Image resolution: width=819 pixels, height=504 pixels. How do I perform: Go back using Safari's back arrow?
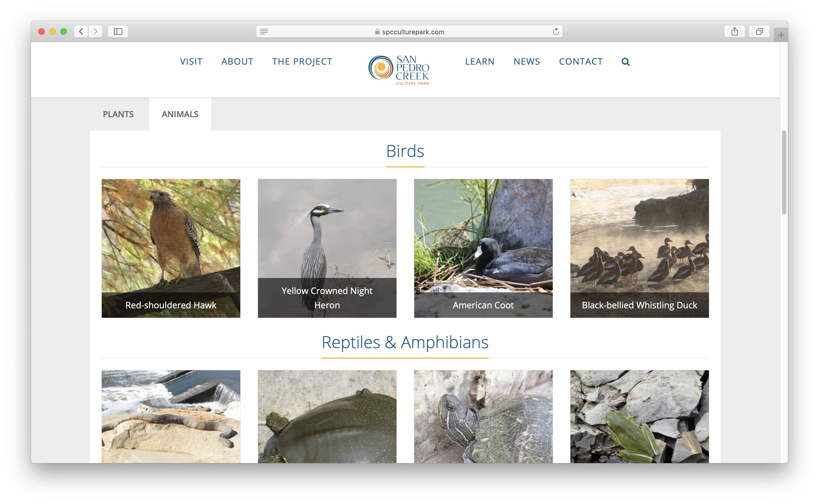pos(81,32)
